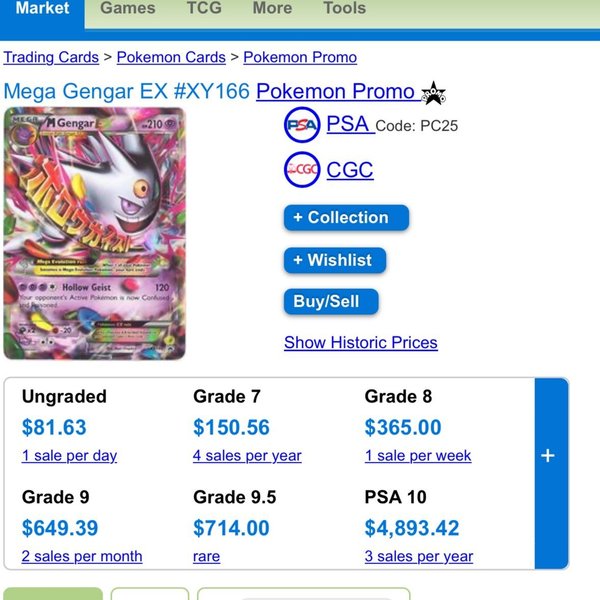Click the PSA logo icon
Image resolution: width=600 pixels, height=600 pixels.
pyautogui.click(x=302, y=126)
